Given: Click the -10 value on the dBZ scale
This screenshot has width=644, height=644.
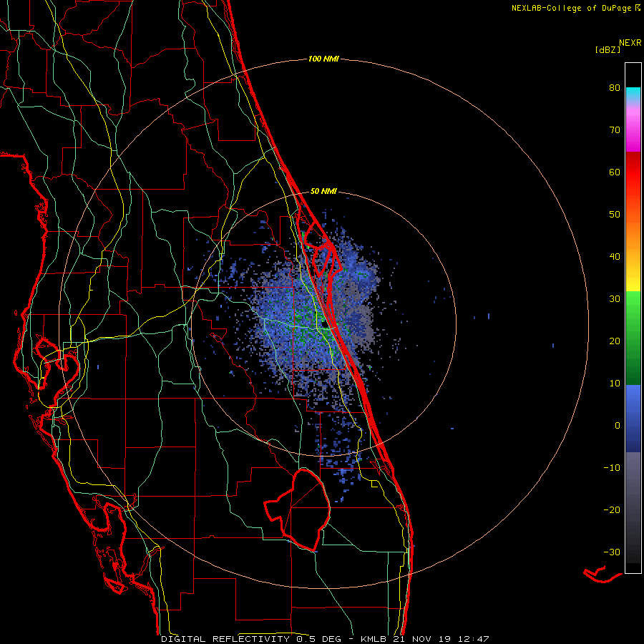Looking at the screenshot, I should pos(612,468).
